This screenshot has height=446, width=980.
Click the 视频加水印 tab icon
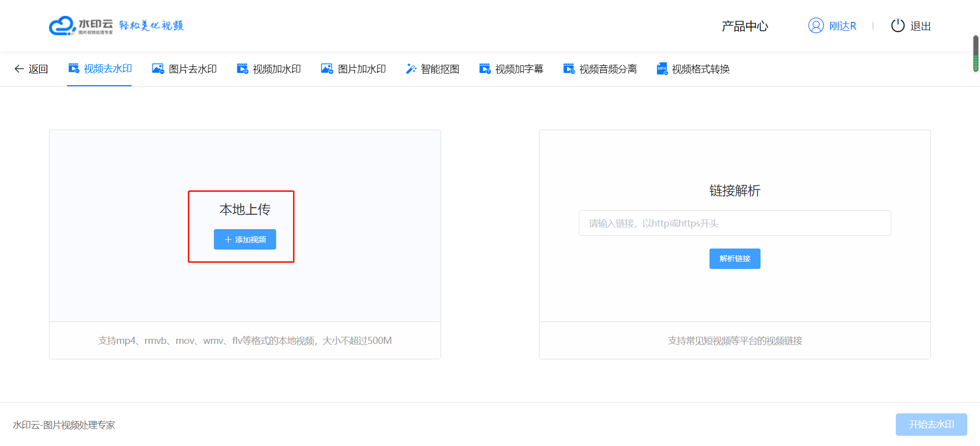(x=242, y=68)
